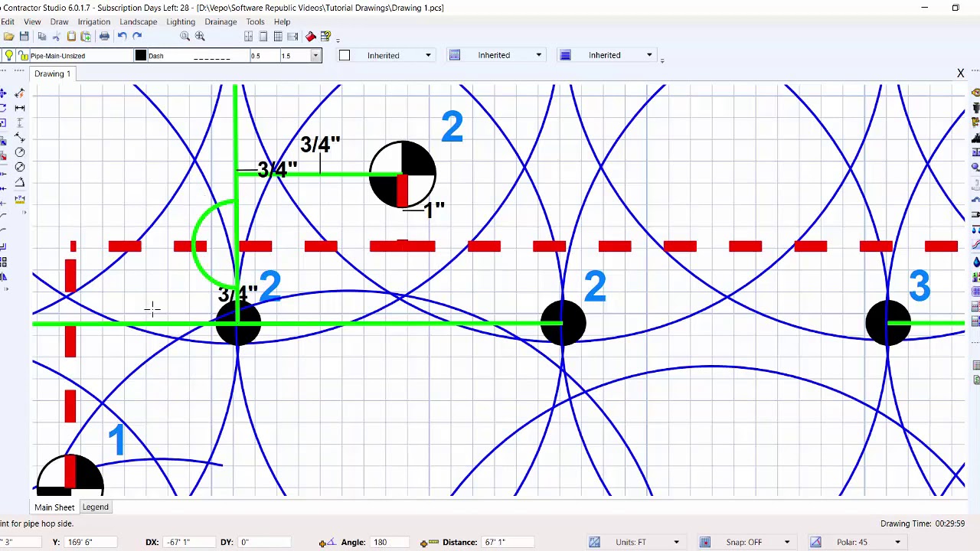Open the Polar: 45 dropdown

click(897, 543)
